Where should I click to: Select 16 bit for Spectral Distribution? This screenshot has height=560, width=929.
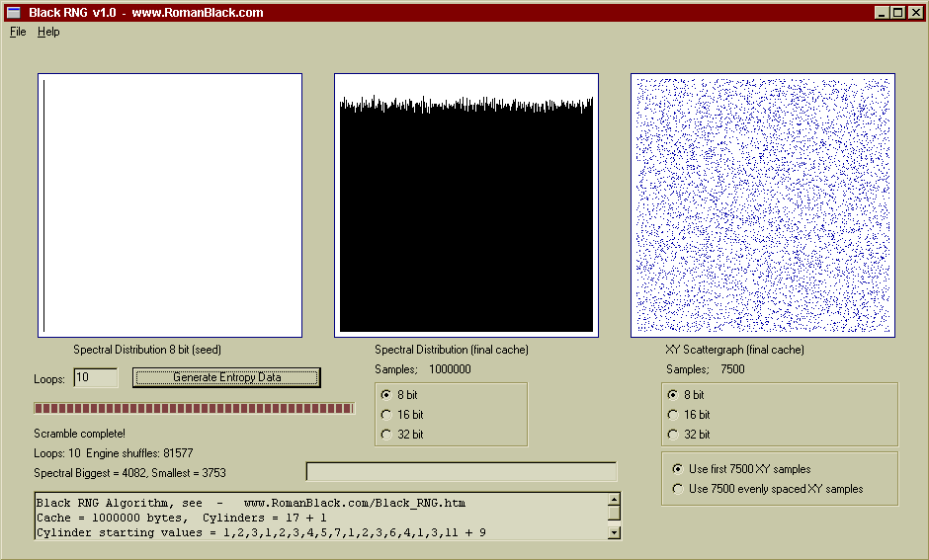386,415
